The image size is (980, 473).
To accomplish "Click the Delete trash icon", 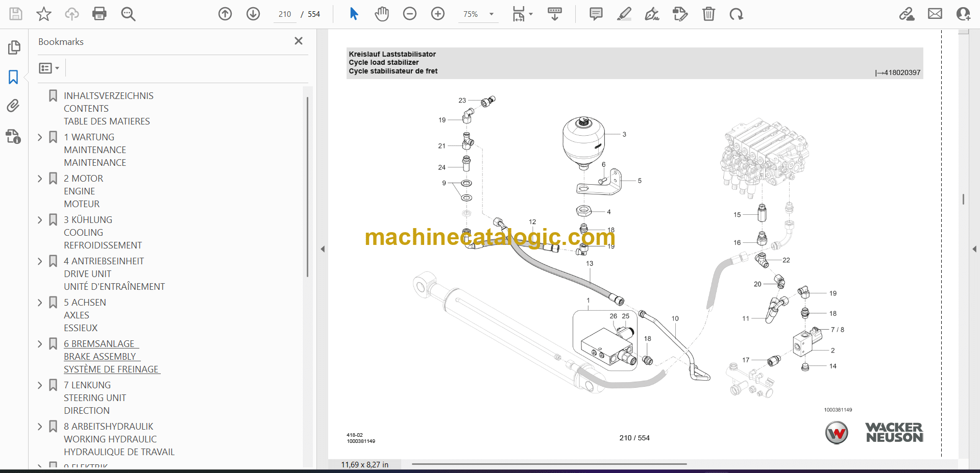I will click(708, 14).
